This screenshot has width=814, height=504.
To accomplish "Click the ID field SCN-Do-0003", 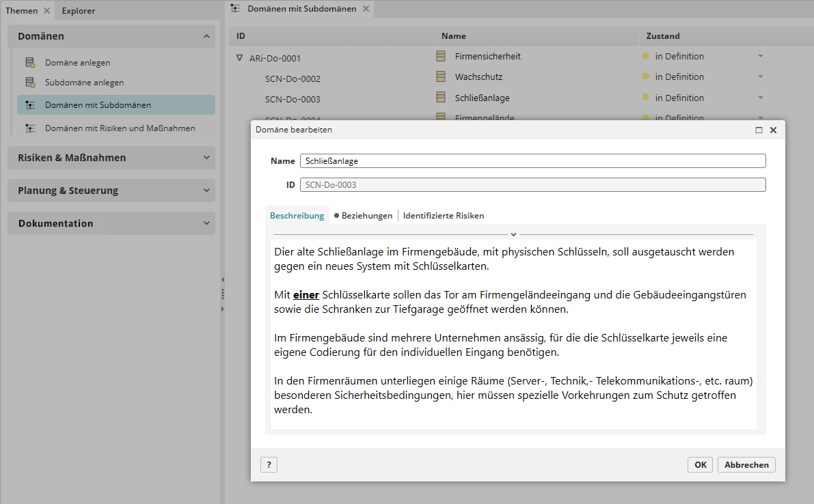I will [532, 184].
